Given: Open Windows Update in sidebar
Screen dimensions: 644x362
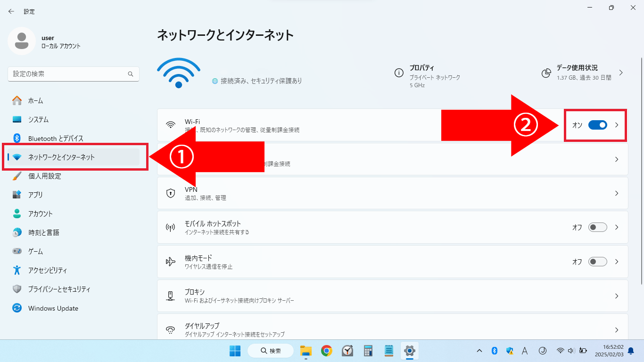Looking at the screenshot, I should coord(53,308).
